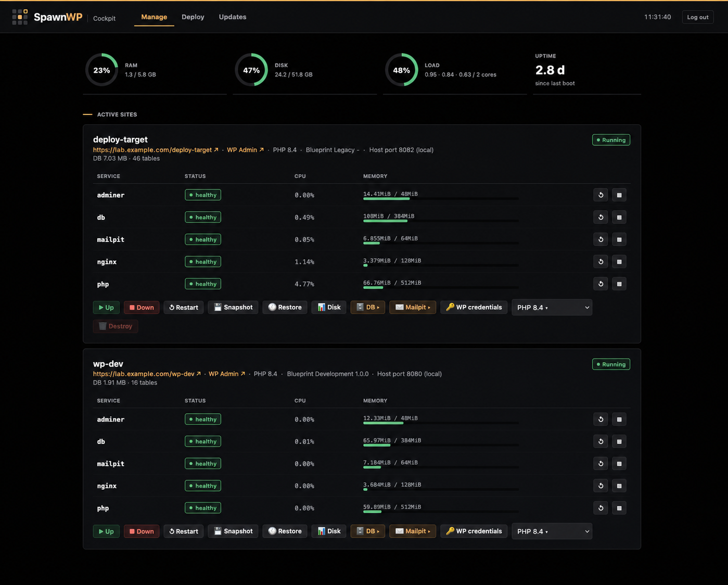Click the SpawnWP logo icon

pyautogui.click(x=20, y=17)
